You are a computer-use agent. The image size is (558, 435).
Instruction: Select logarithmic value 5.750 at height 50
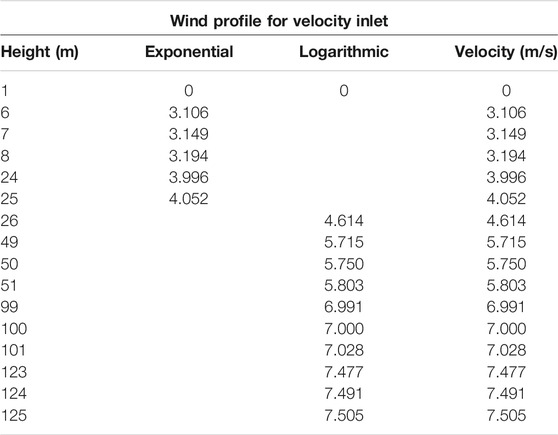click(x=344, y=264)
